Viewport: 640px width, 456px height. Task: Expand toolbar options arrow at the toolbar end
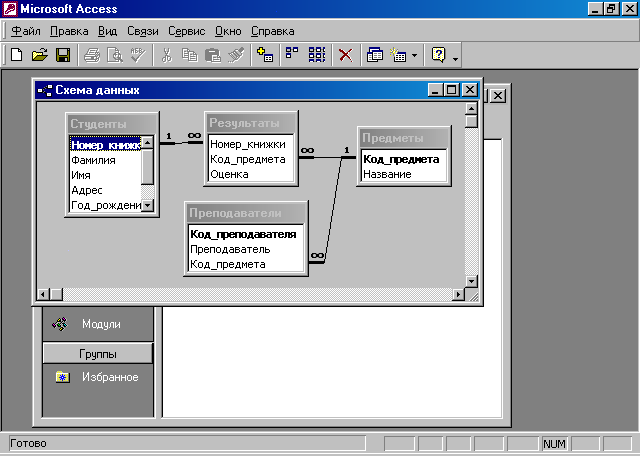pyautogui.click(x=456, y=59)
